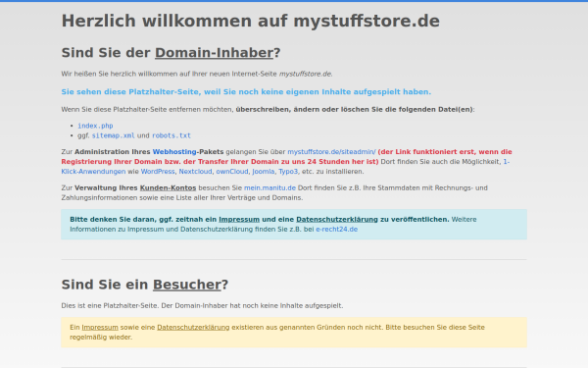Image resolution: width=588 pixels, height=368 pixels.
Task: Click Datenschutzerklärung in the yellow notice box
Action: click(x=193, y=327)
